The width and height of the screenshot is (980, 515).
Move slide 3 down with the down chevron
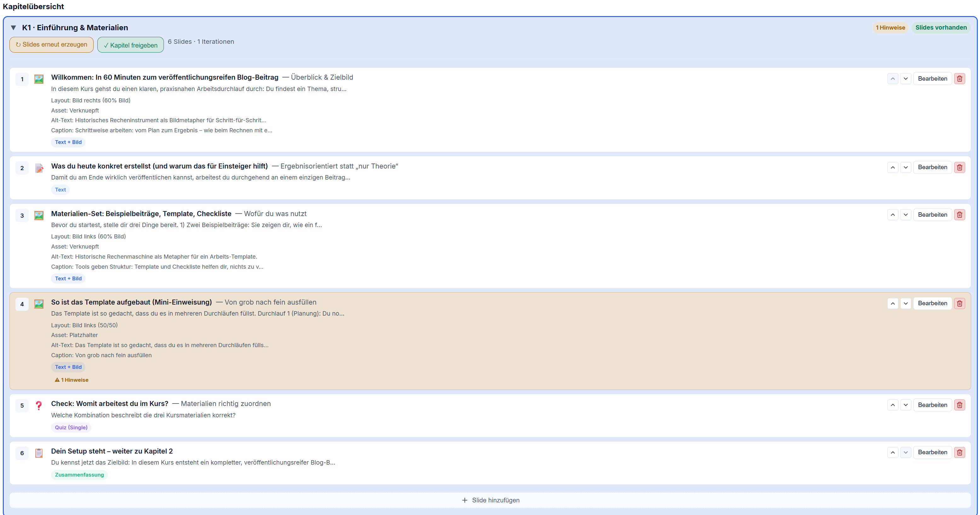[x=906, y=215]
